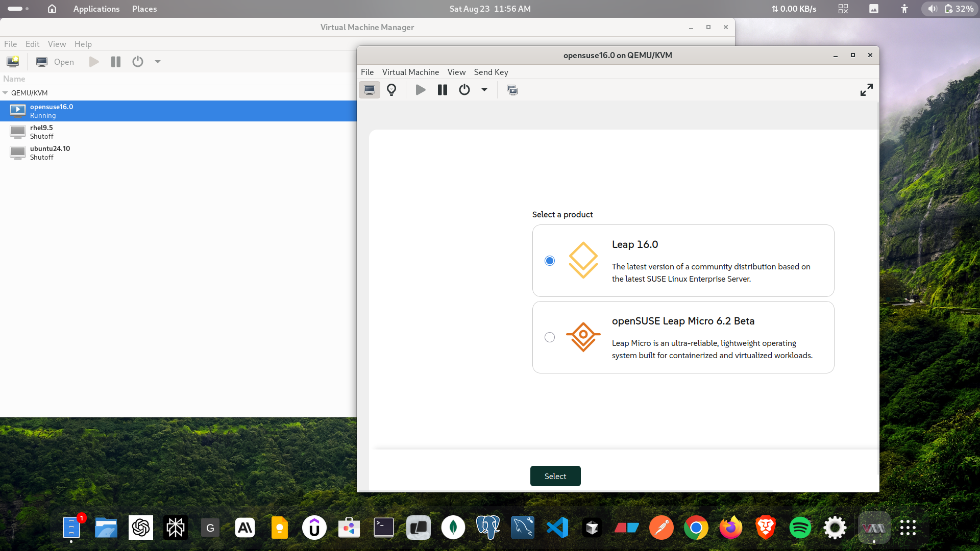Screen dimensions: 980x551
Task: Switch the console to fullscreen view
Action: [x=866, y=90]
